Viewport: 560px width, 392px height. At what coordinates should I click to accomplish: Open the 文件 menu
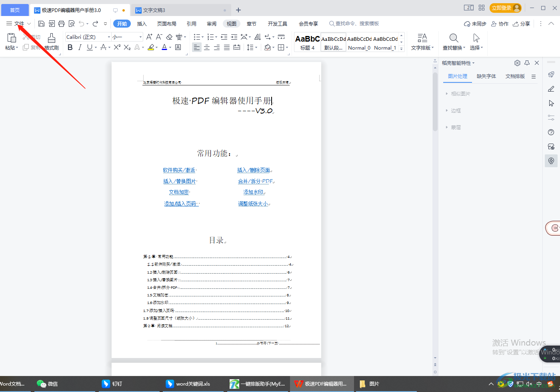pyautogui.click(x=19, y=24)
